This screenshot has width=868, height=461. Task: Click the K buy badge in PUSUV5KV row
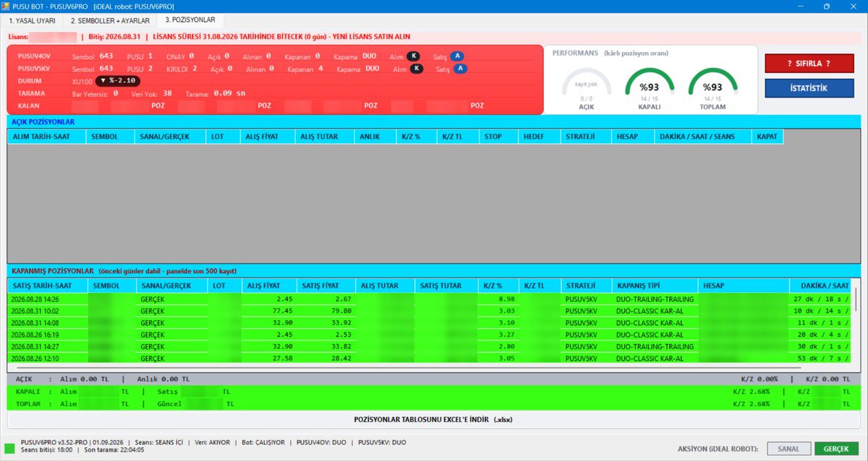click(x=417, y=69)
